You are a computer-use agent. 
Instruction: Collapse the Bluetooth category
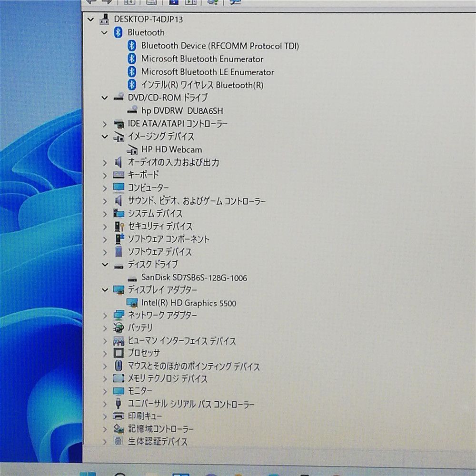coord(104,32)
